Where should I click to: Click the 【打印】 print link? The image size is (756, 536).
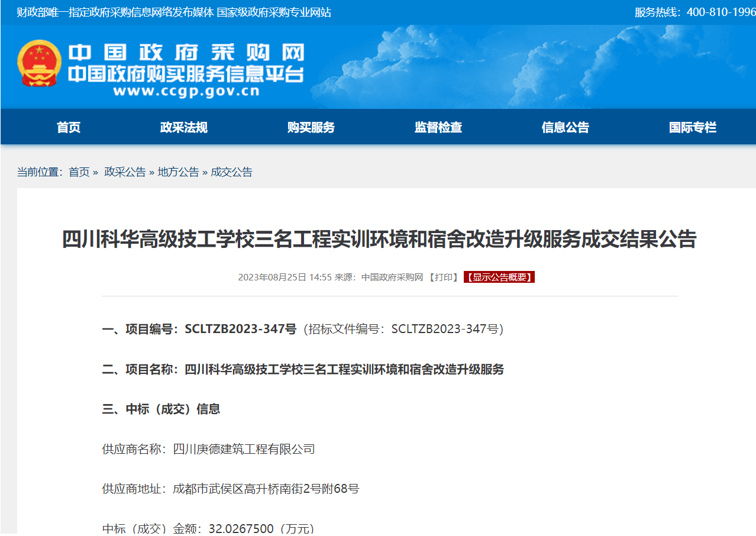pos(444,277)
